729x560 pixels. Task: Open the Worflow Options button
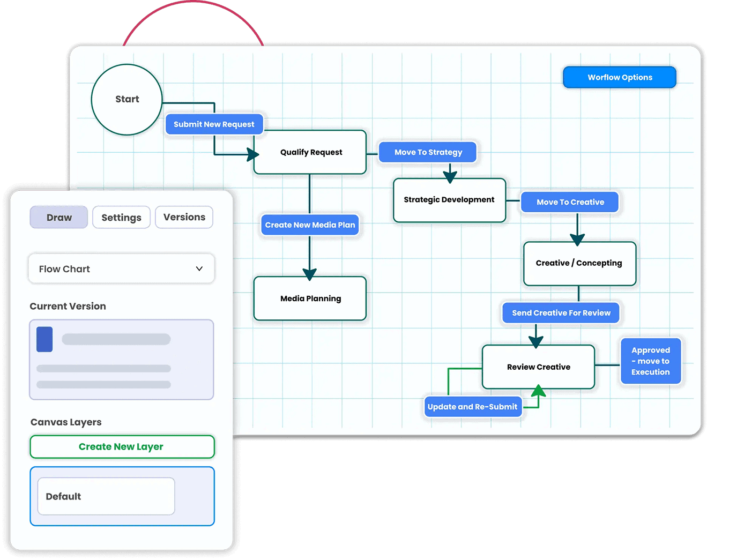pyautogui.click(x=620, y=77)
